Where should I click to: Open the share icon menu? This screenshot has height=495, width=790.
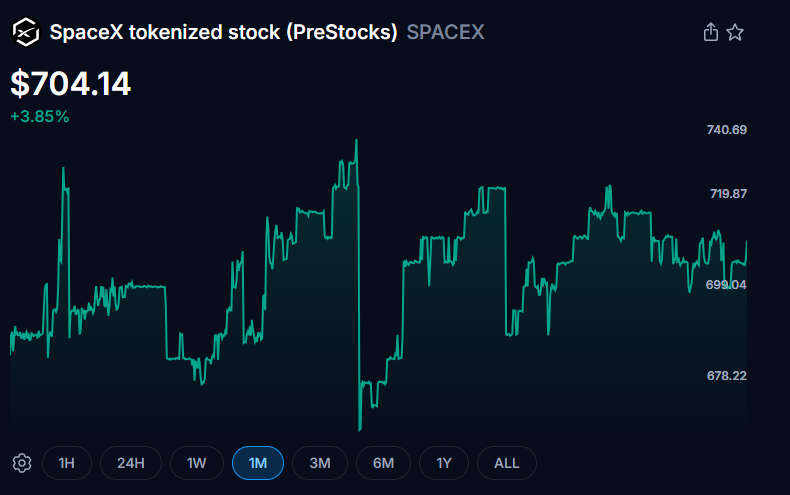click(x=711, y=32)
